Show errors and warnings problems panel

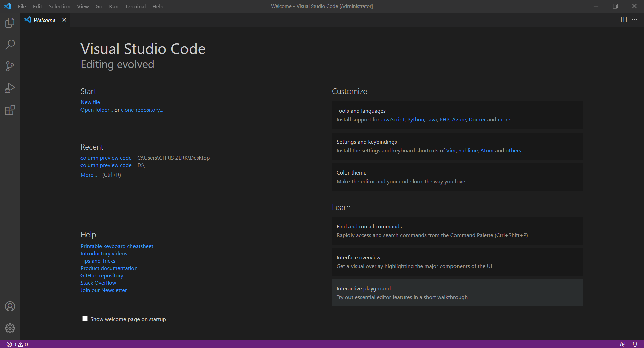(x=17, y=344)
